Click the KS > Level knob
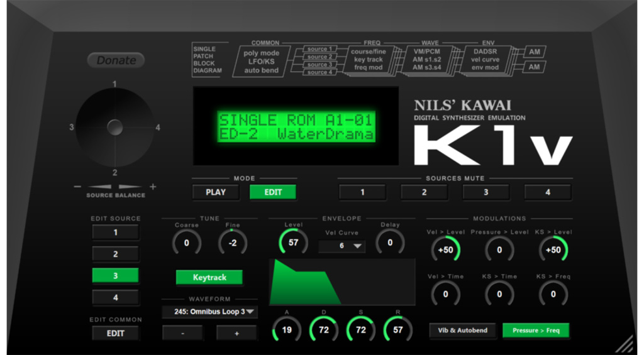The width and height of the screenshot is (644, 355). (x=553, y=250)
